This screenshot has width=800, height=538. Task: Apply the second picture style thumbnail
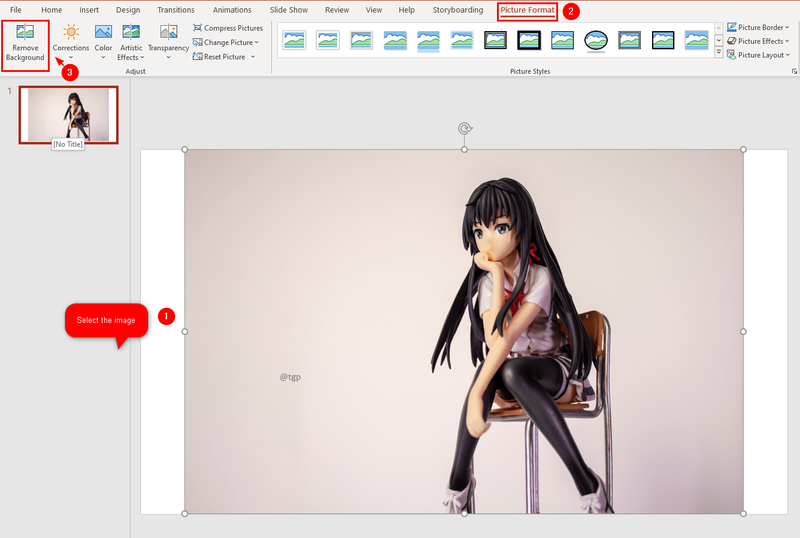click(328, 40)
